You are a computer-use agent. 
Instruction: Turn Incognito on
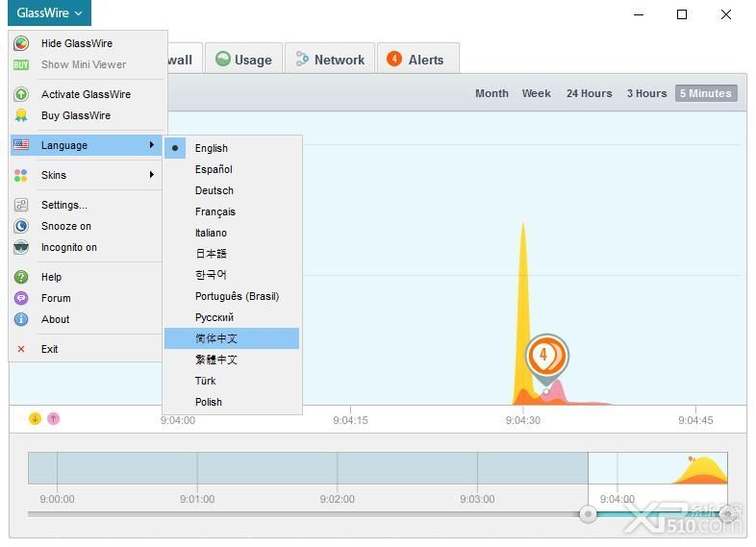86,247
